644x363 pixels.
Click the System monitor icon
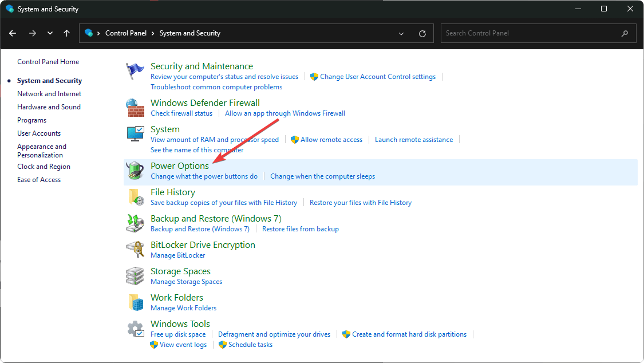coord(135,134)
